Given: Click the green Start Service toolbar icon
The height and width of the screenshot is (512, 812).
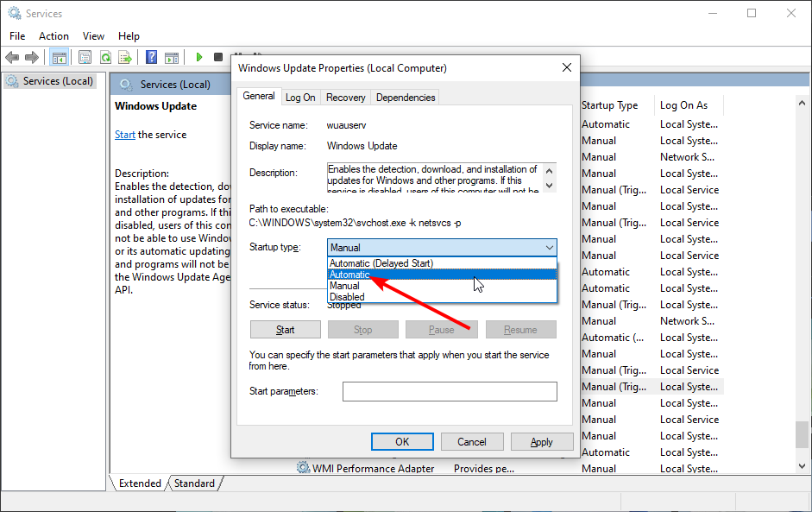Looking at the screenshot, I should 198,57.
